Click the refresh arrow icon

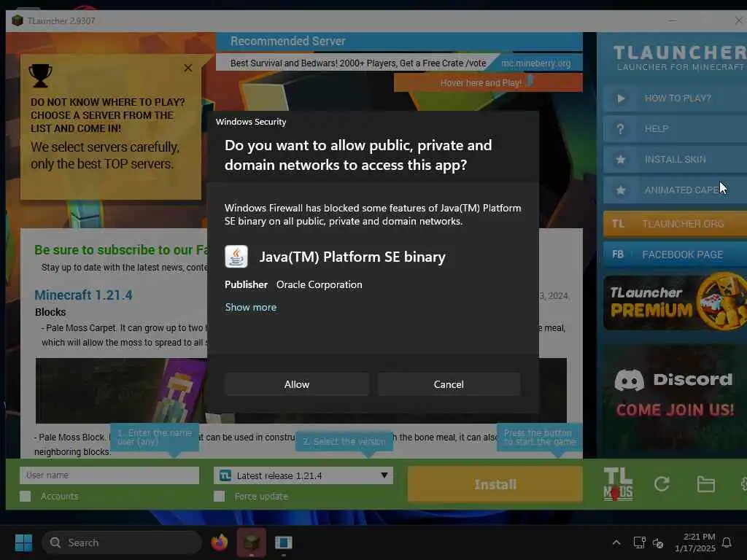pos(662,484)
